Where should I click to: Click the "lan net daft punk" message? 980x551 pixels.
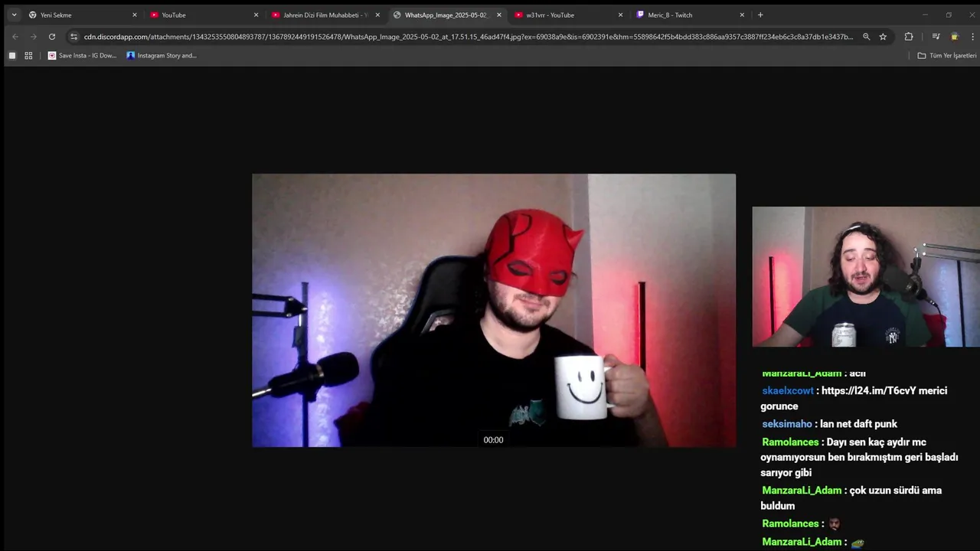tap(858, 424)
